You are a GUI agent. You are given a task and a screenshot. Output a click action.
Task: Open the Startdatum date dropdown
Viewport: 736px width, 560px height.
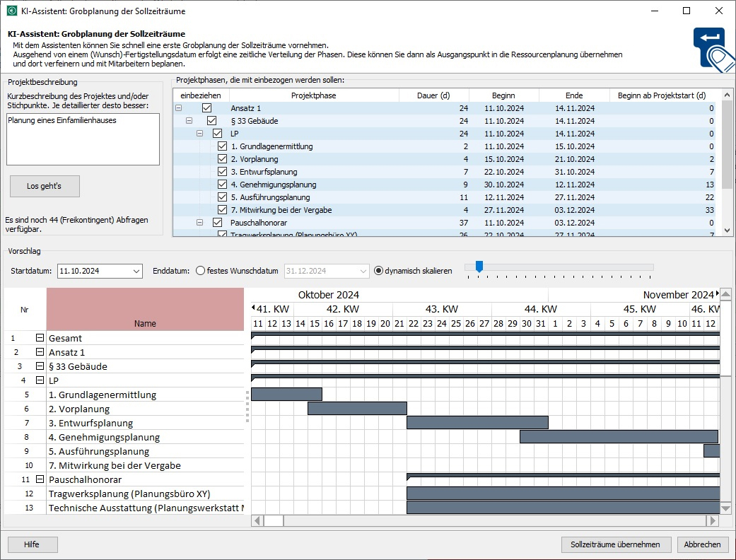coord(136,271)
